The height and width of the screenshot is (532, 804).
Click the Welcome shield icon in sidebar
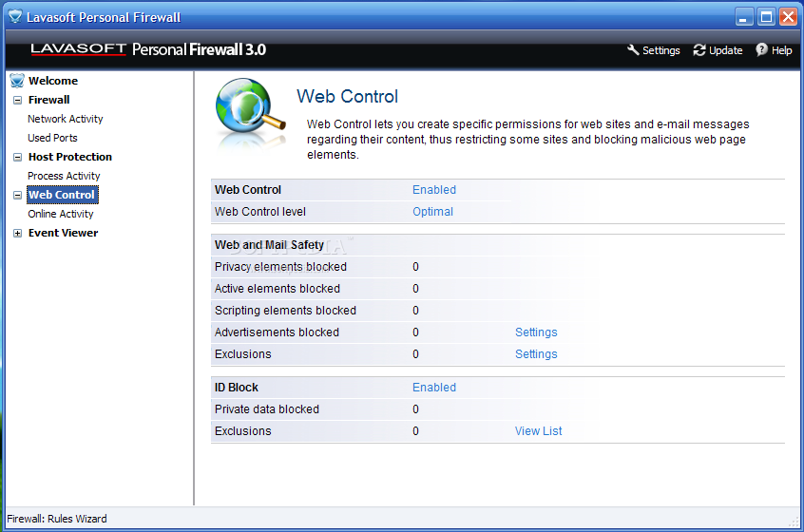tap(17, 81)
